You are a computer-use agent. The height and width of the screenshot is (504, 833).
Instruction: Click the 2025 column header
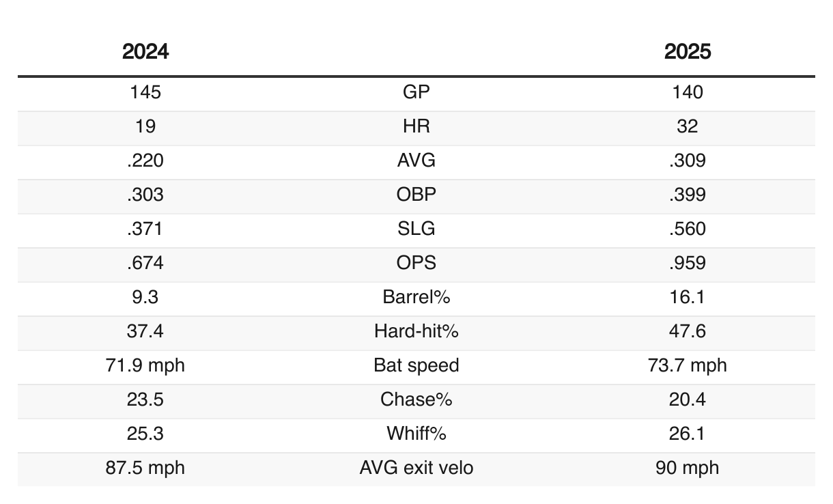(x=687, y=52)
